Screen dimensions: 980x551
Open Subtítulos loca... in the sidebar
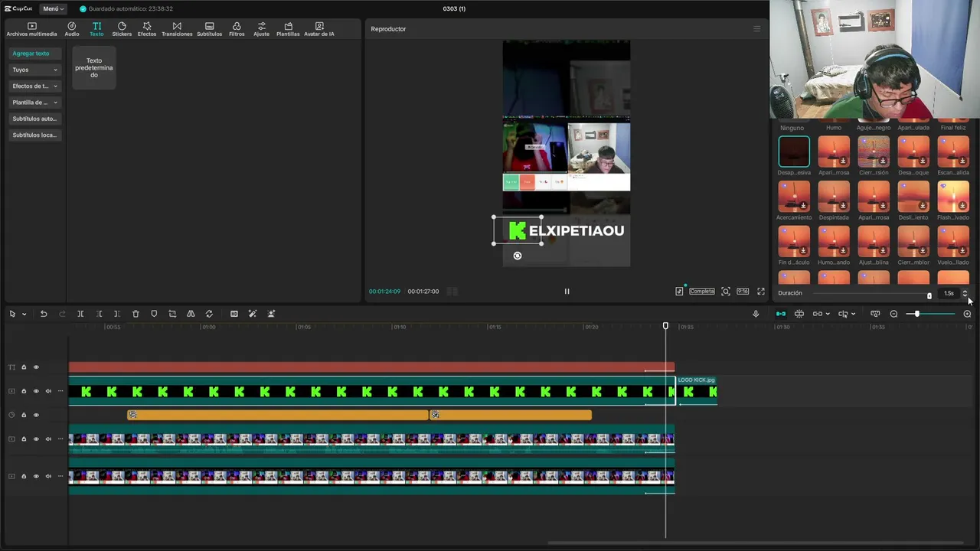[34, 135]
